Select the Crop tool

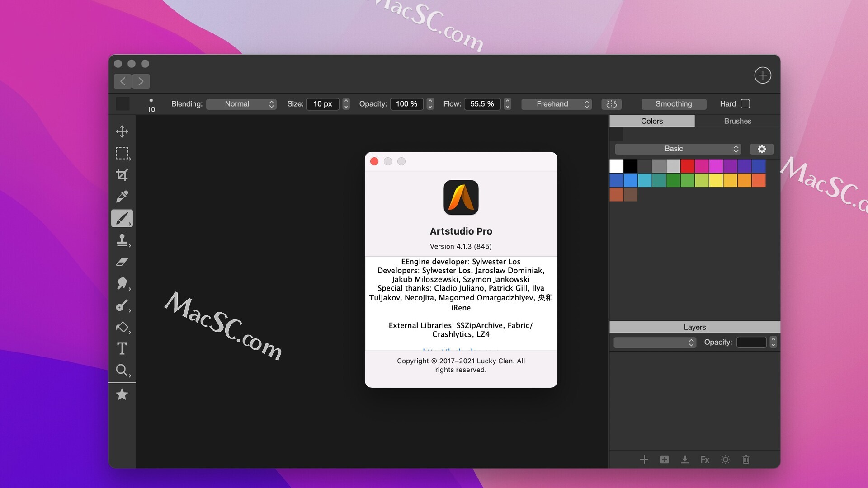[x=122, y=175]
